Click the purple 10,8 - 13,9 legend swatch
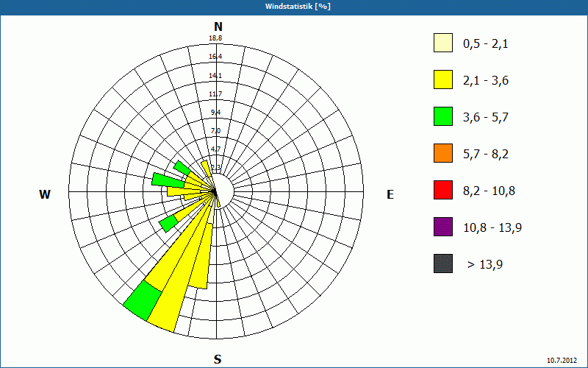Viewport: 588px width, 368px height. [x=443, y=227]
